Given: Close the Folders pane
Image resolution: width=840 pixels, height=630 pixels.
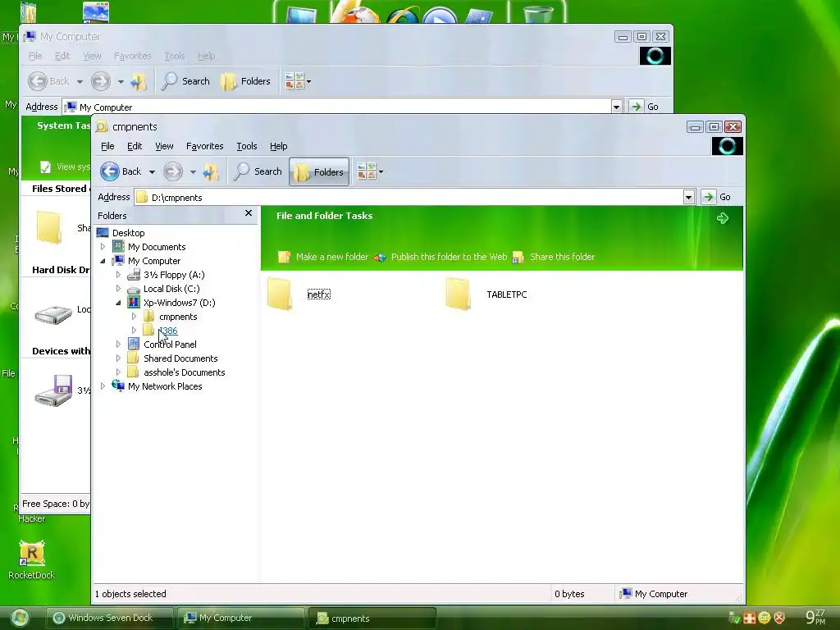Looking at the screenshot, I should click(x=249, y=213).
